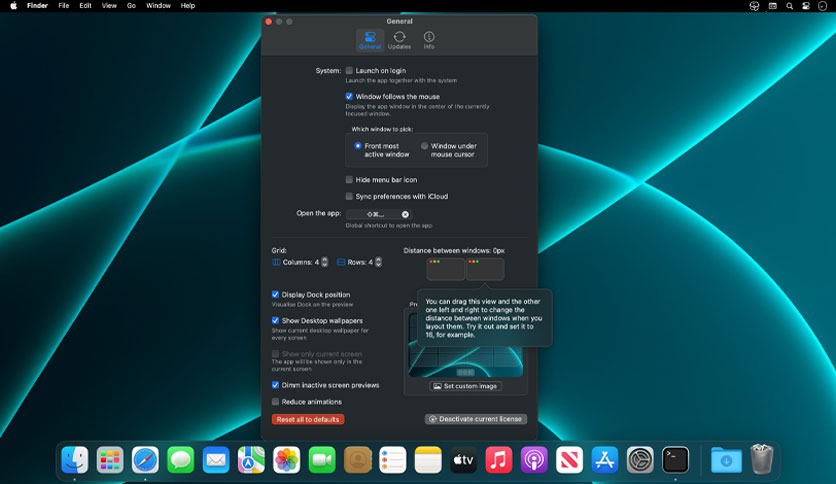836x484 pixels.
Task: Enable Launch on login checkbox
Action: point(349,70)
